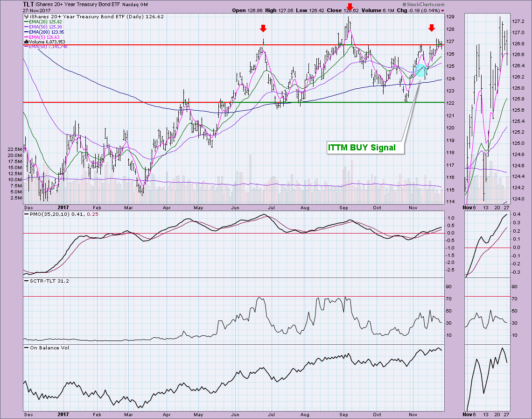Click the Volume 6.1M header value
This screenshot has height=419, width=532.
click(x=378, y=11)
